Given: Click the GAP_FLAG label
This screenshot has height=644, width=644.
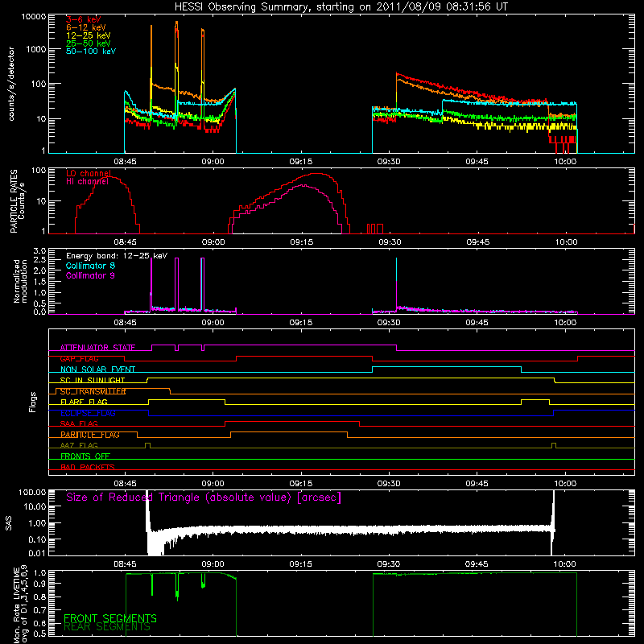Looking at the screenshot, I should click(x=79, y=358).
